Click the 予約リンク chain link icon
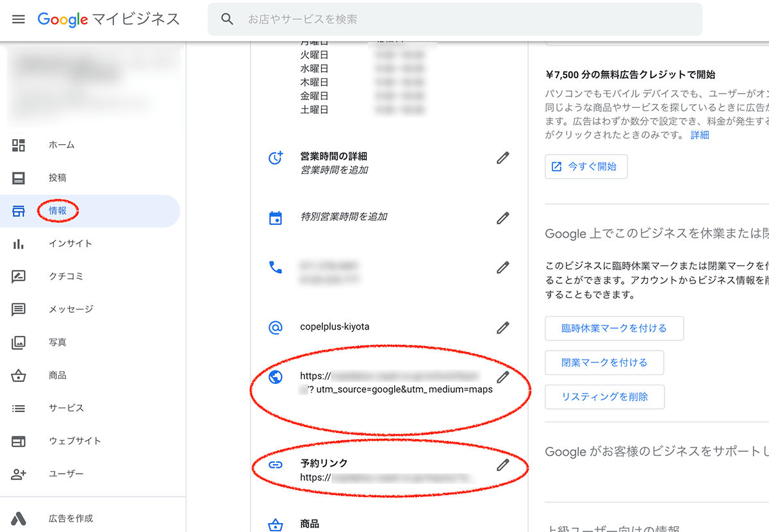Screen dimensions: 769x532 coord(276,465)
